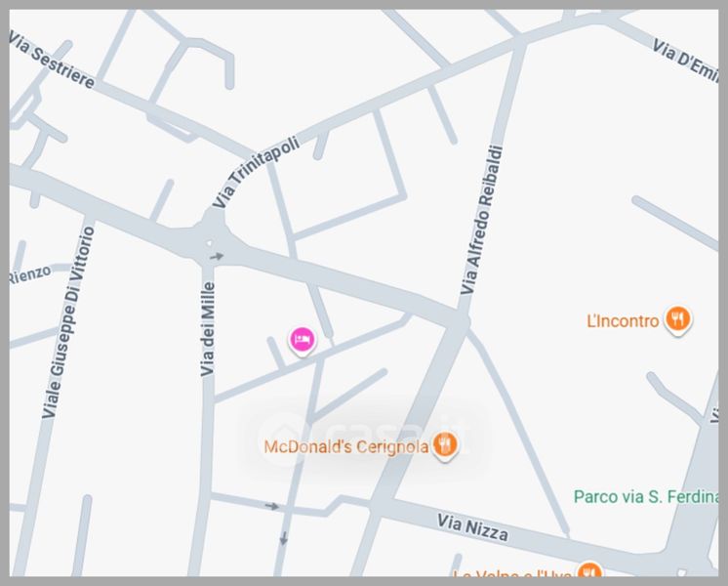Open the McDonald's Cerignola label
Screen dimensions: 728x586
point(345,447)
